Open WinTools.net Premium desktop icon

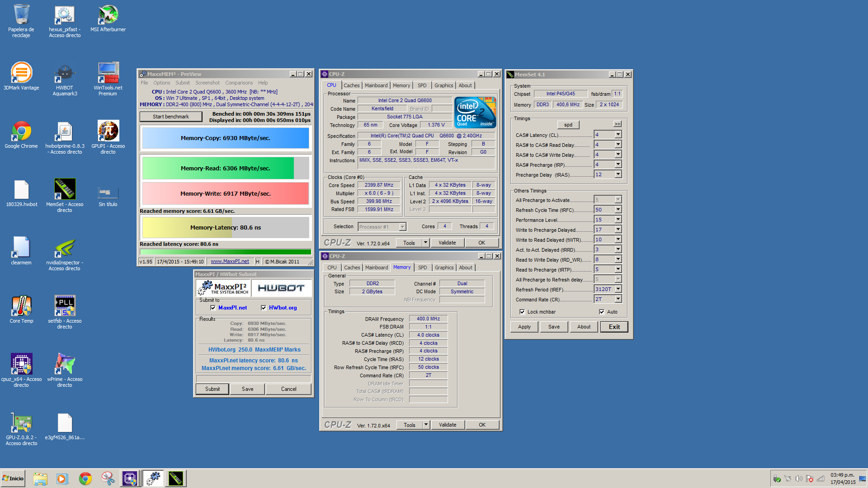[x=108, y=79]
